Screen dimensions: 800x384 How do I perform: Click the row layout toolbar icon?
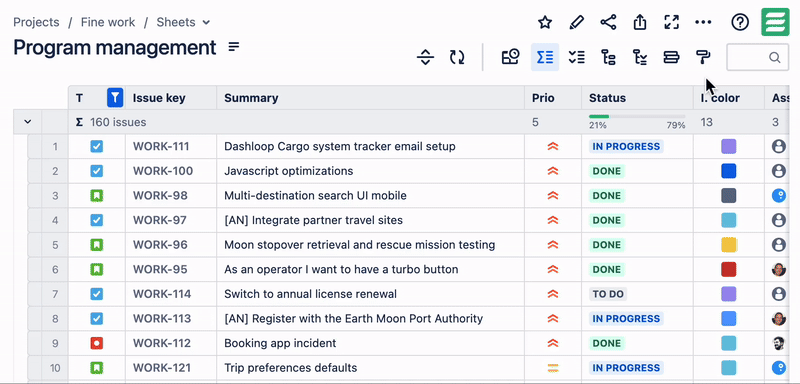(671, 57)
